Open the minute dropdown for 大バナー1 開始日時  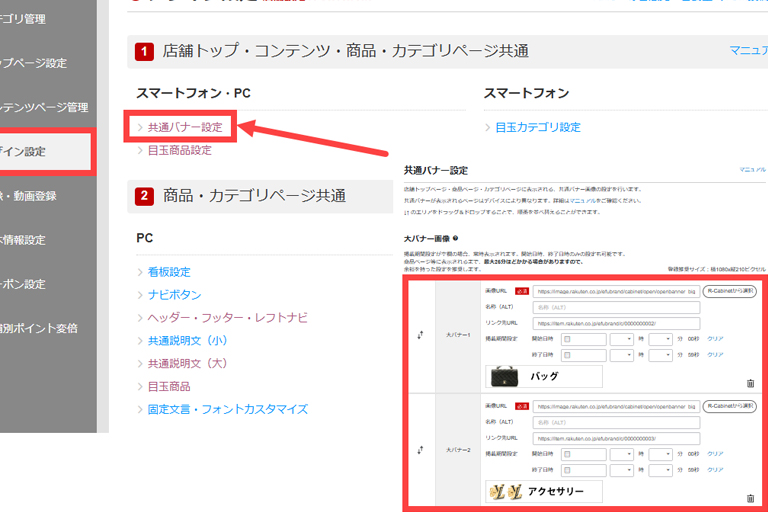tap(660, 339)
